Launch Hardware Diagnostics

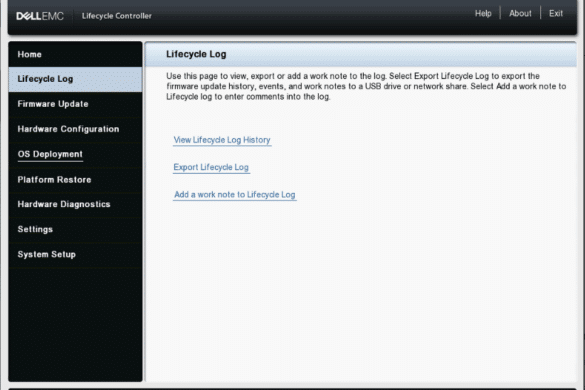(x=75, y=205)
